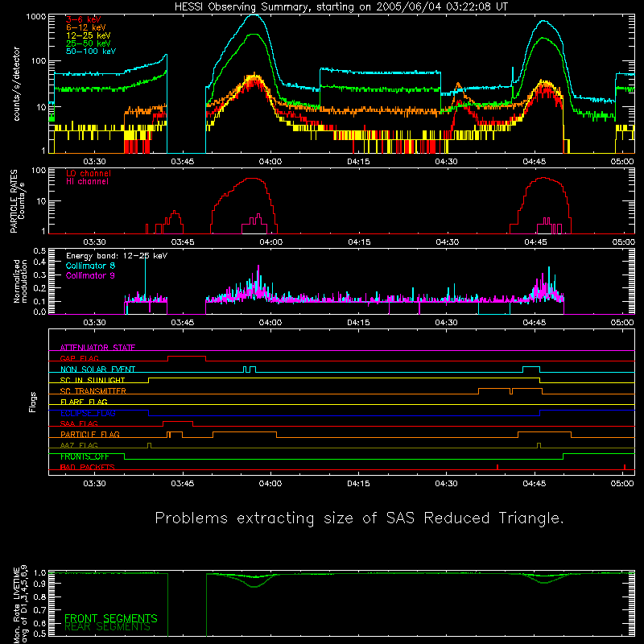The width and height of the screenshot is (644, 644).
Task: Click the SC IN SUNLIGHT flag label
Action: (x=93, y=380)
